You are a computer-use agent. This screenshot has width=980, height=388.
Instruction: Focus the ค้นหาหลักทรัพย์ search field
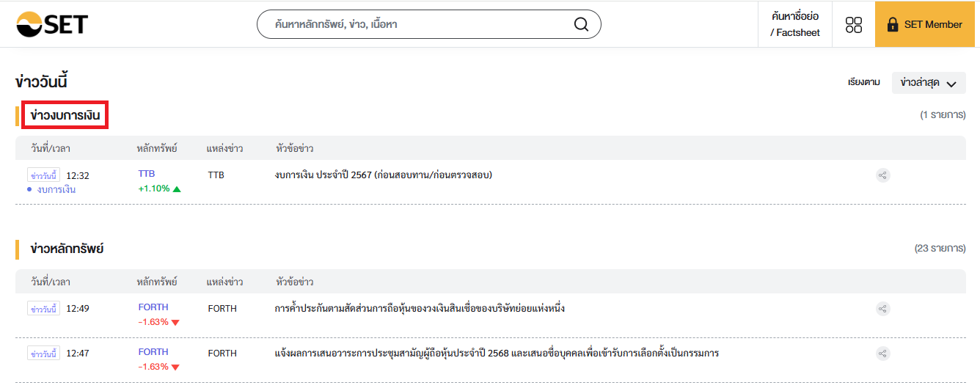click(x=421, y=24)
